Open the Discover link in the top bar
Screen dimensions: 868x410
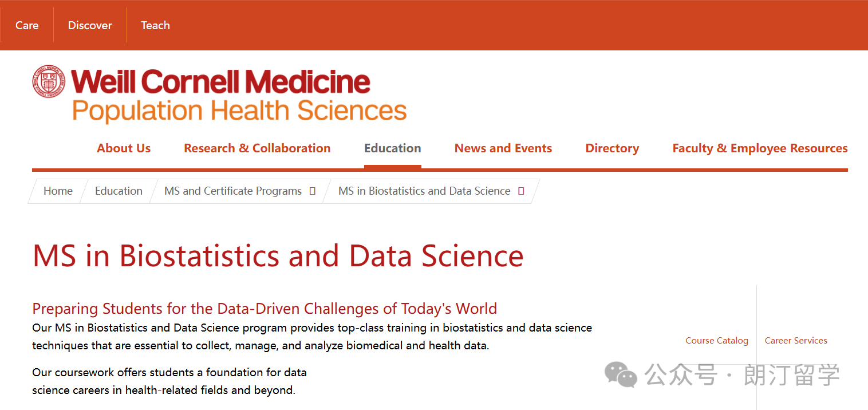(90, 25)
